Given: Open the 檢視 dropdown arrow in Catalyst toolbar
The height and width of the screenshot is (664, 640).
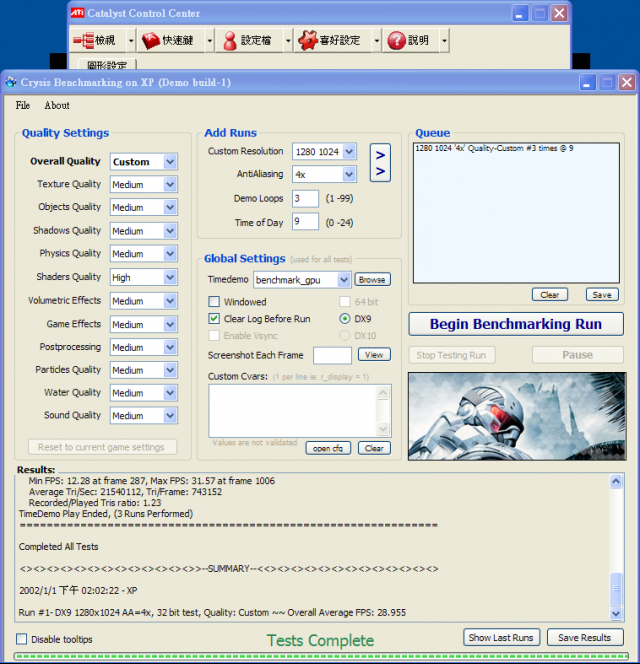Looking at the screenshot, I should coord(131,41).
